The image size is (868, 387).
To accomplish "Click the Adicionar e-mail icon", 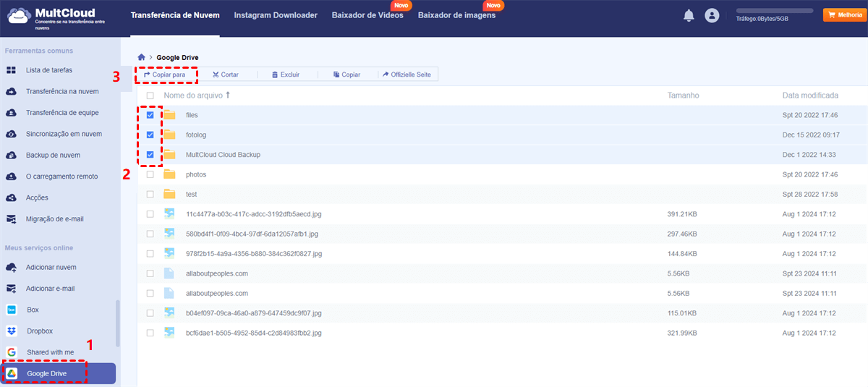I will click(x=11, y=288).
